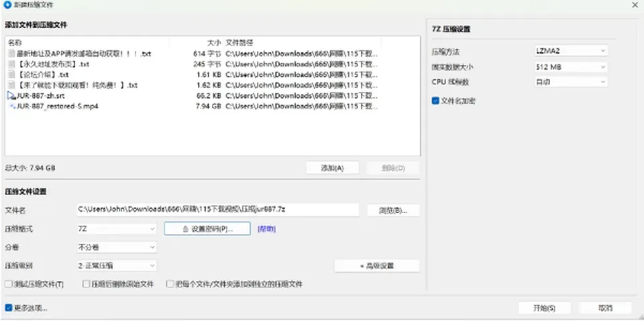This screenshot has width=644, height=321.
Task: Open the dictionary size 512 MB dropdown
Action: 570,66
